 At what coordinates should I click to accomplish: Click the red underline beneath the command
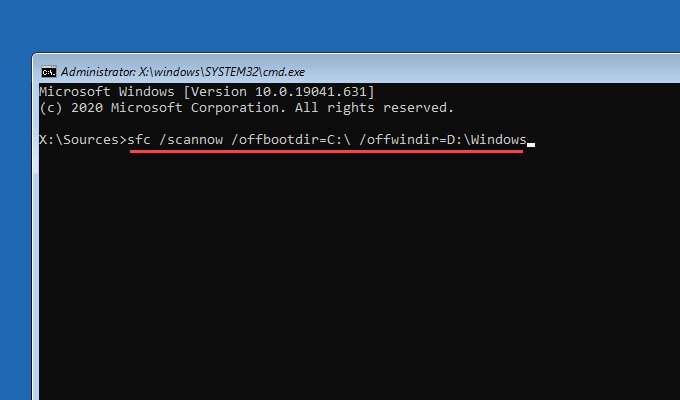326,156
